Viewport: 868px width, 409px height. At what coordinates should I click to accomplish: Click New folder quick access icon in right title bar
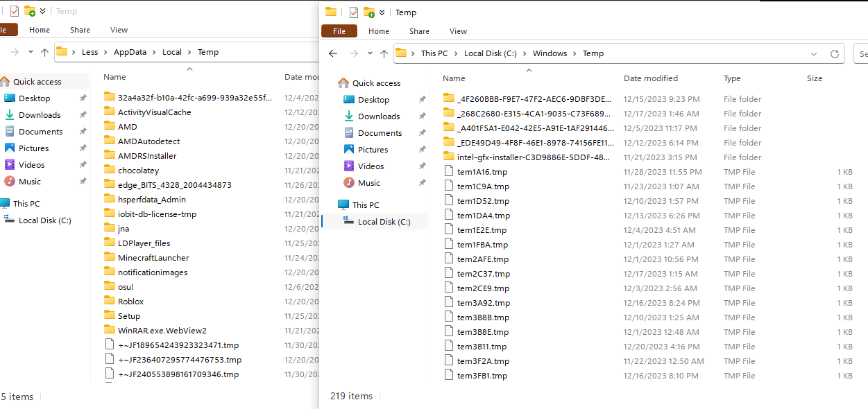point(368,12)
